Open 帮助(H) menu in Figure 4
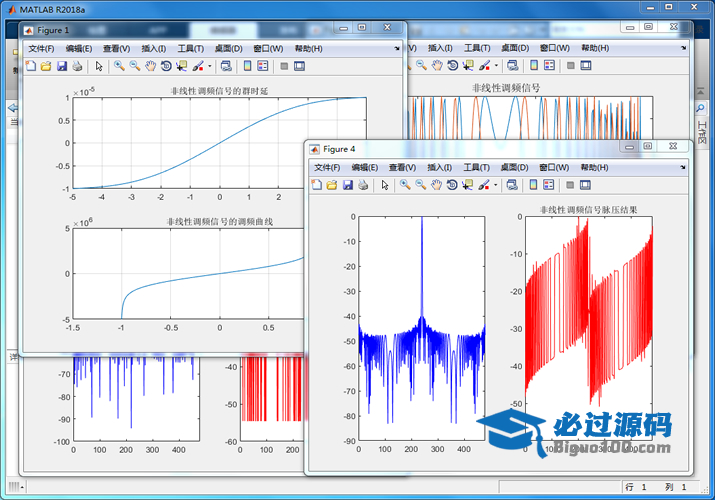 (596, 167)
